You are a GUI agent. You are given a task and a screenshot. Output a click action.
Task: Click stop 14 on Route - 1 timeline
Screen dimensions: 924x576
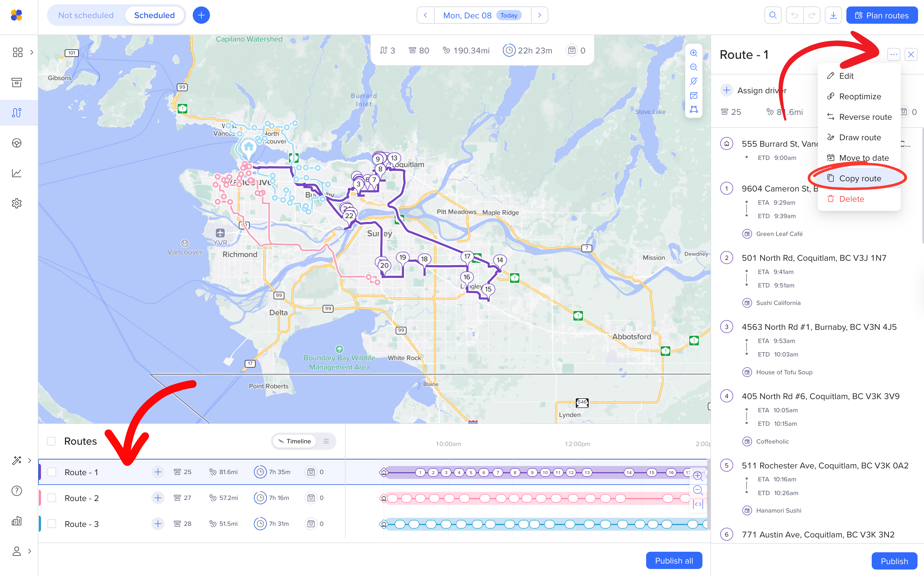[629, 472]
